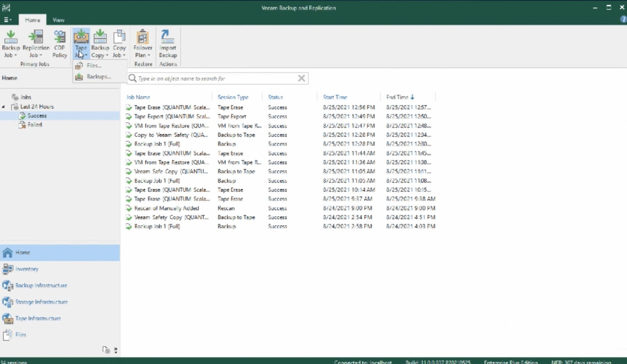Screen dimensions: 627x364
Task: Switch to the View ribbon tab
Action: (58, 20)
